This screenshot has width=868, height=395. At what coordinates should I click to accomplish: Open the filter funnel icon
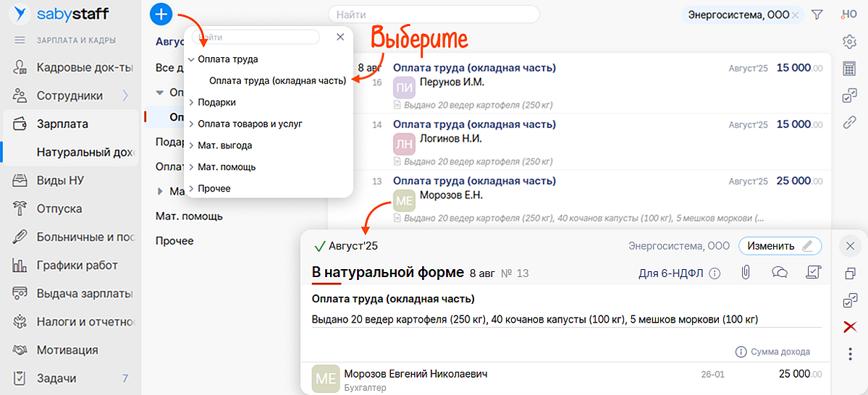coord(817,14)
